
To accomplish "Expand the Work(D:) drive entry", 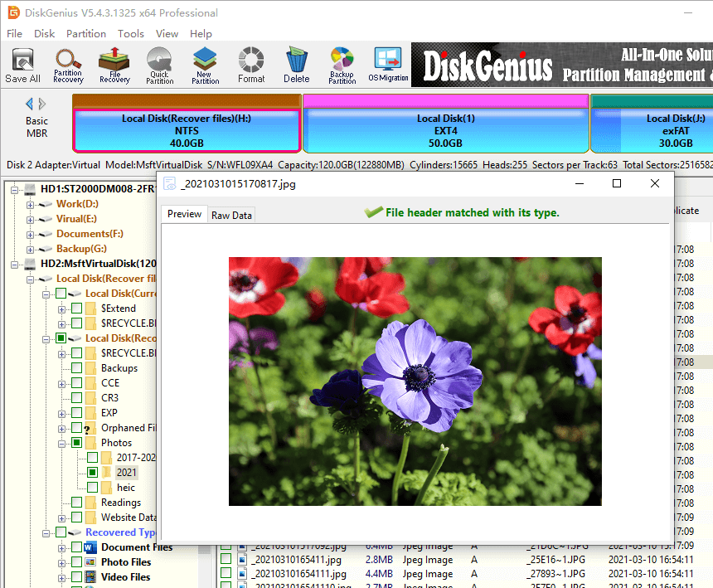I will [28, 204].
